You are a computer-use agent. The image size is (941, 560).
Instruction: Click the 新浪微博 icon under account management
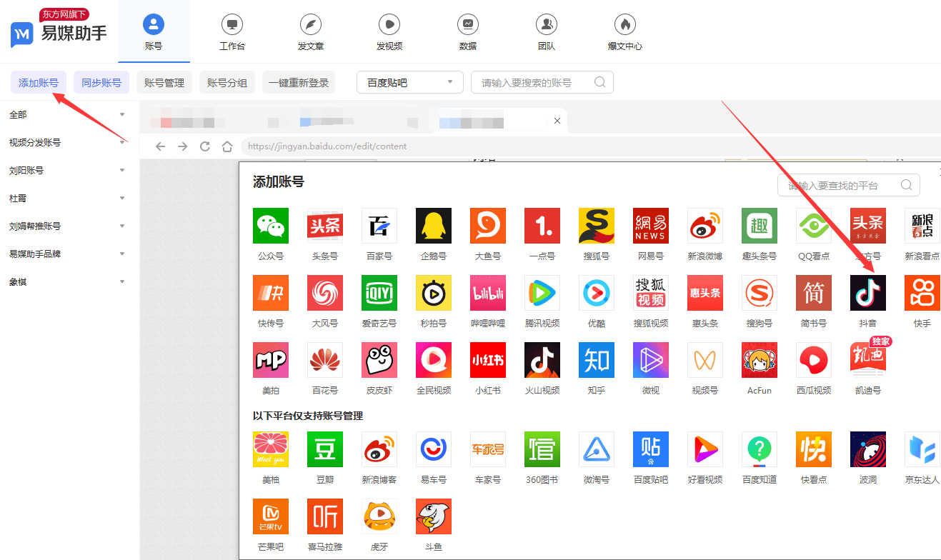379,449
